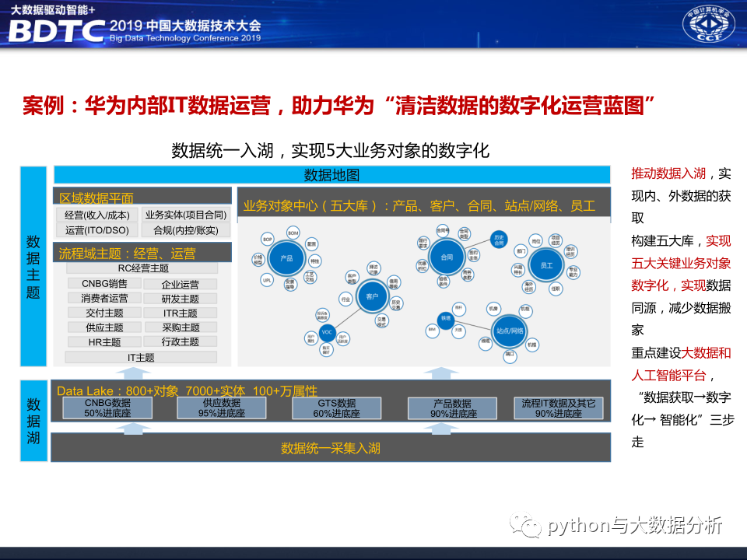Click the 历史合同 node
Image resolution: width=747 pixels, height=560 pixels.
pos(499,240)
